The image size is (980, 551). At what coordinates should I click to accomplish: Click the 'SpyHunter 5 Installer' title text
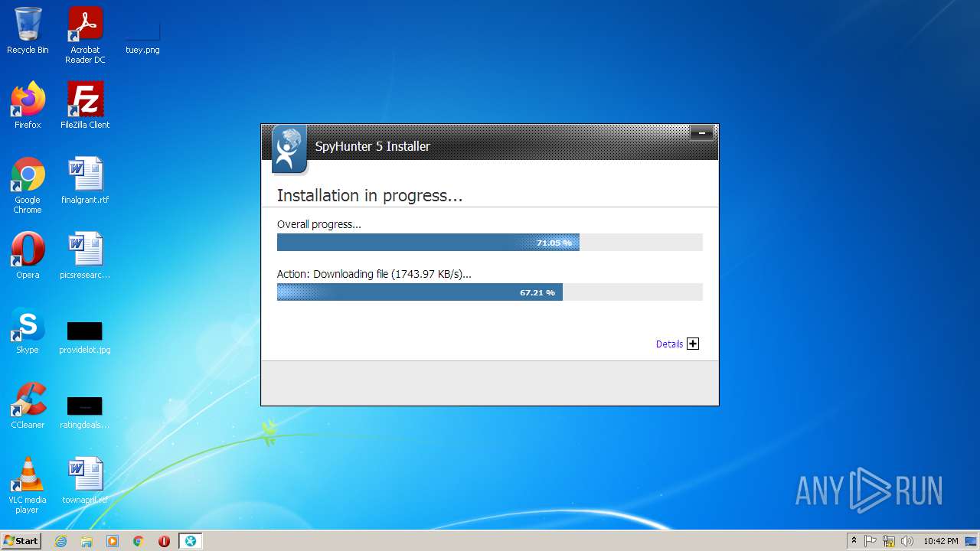(x=373, y=146)
